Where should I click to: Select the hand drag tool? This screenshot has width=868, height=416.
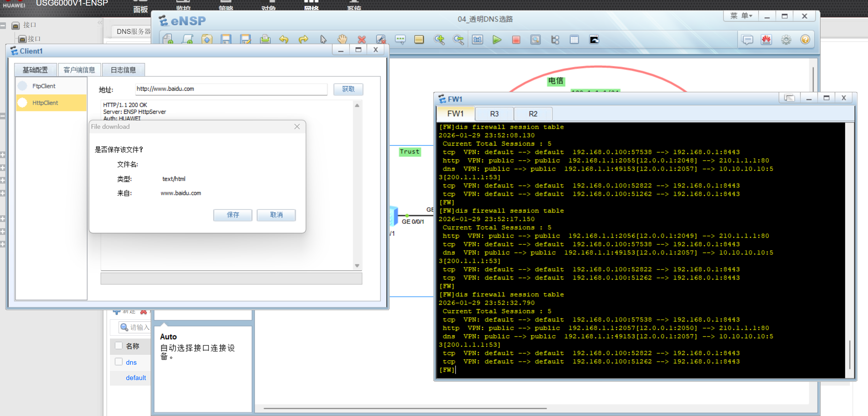342,40
